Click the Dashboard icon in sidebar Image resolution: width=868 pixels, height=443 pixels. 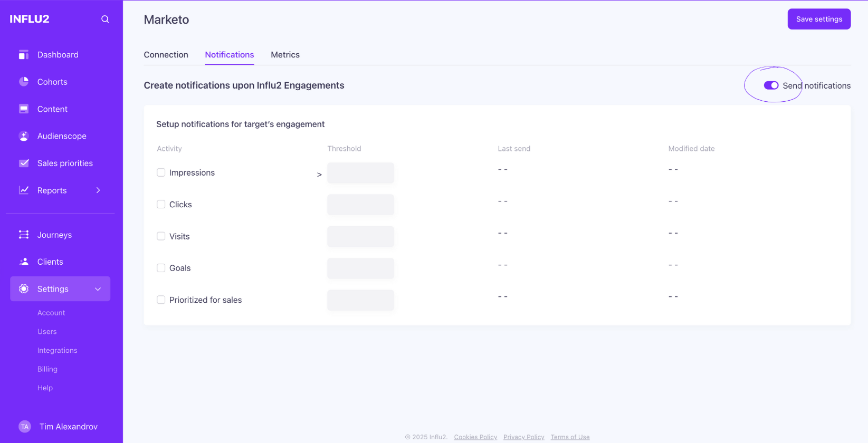pyautogui.click(x=24, y=55)
